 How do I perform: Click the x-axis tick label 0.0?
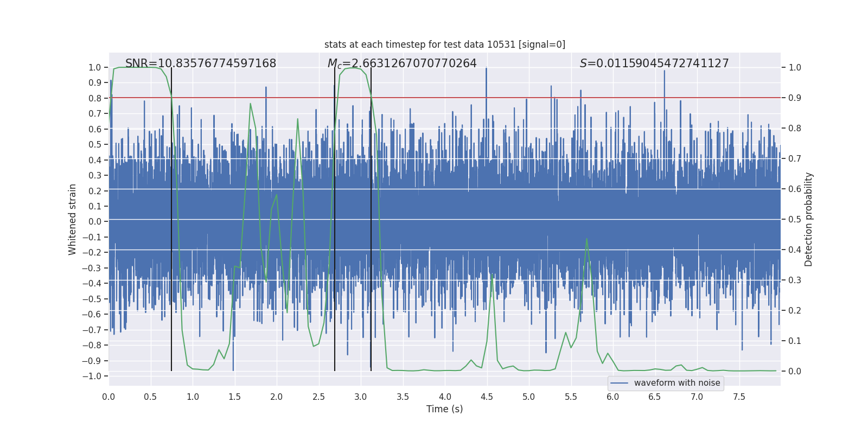[108, 397]
